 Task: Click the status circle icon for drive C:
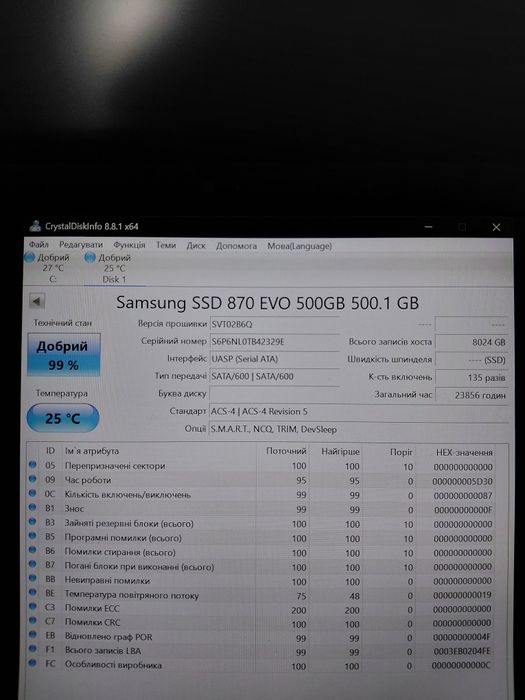click(29, 257)
